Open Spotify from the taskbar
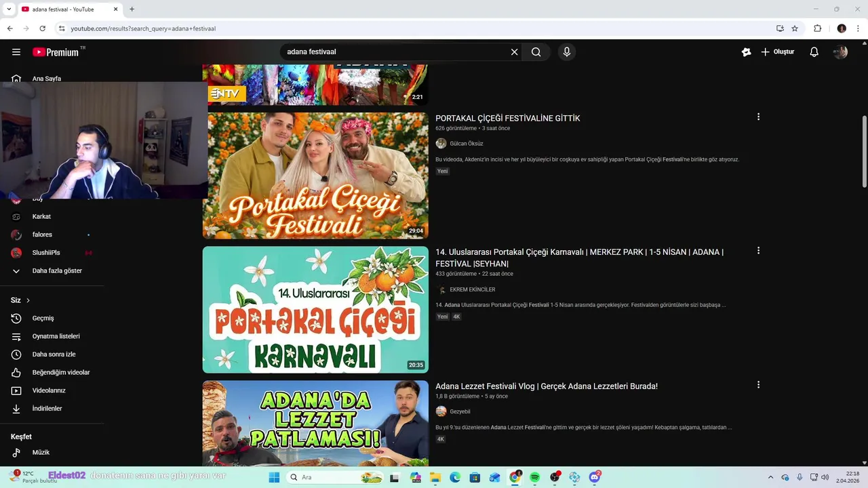This screenshot has height=488, width=868. click(x=534, y=477)
